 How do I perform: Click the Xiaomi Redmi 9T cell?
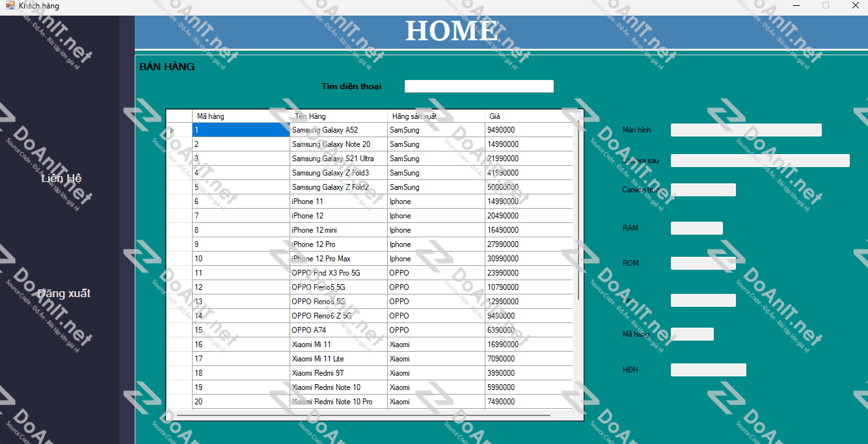[338, 373]
